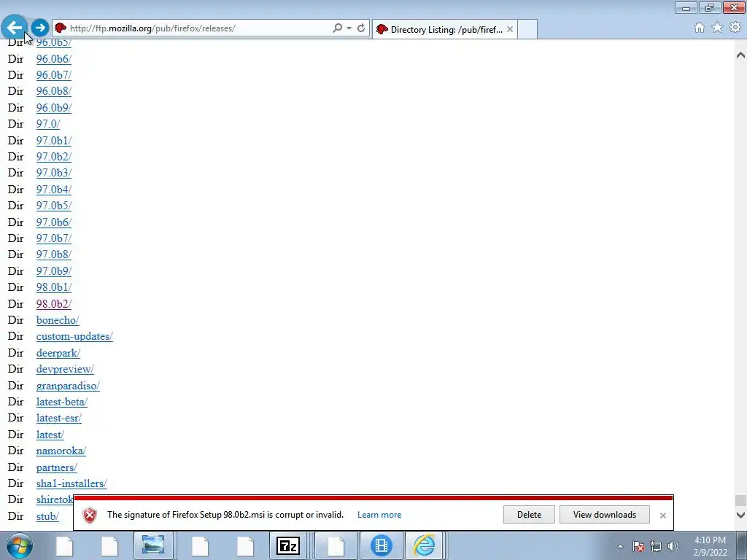Open the 97.0b2/ directory link
Screen dimensions: 747x560
coord(54,157)
